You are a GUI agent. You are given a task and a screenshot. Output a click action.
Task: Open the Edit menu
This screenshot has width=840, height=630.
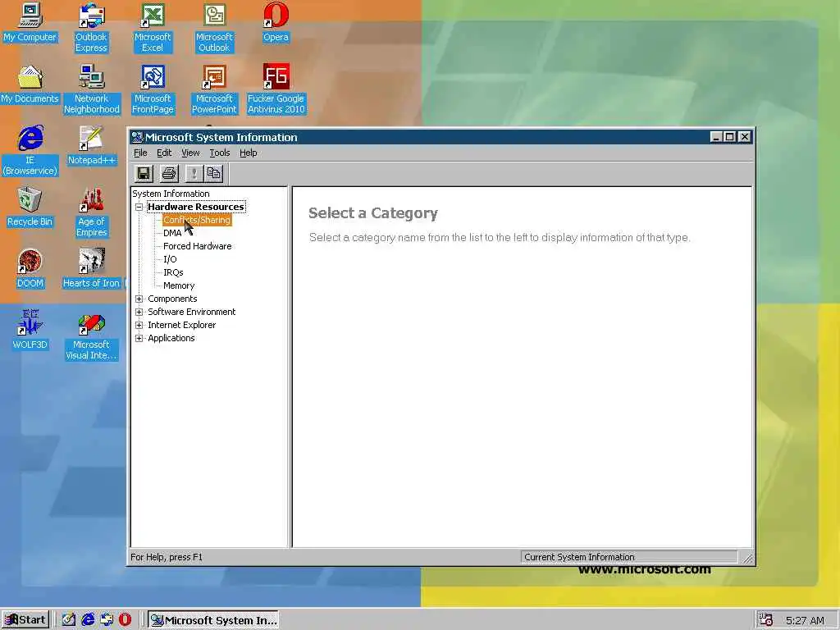tap(164, 153)
